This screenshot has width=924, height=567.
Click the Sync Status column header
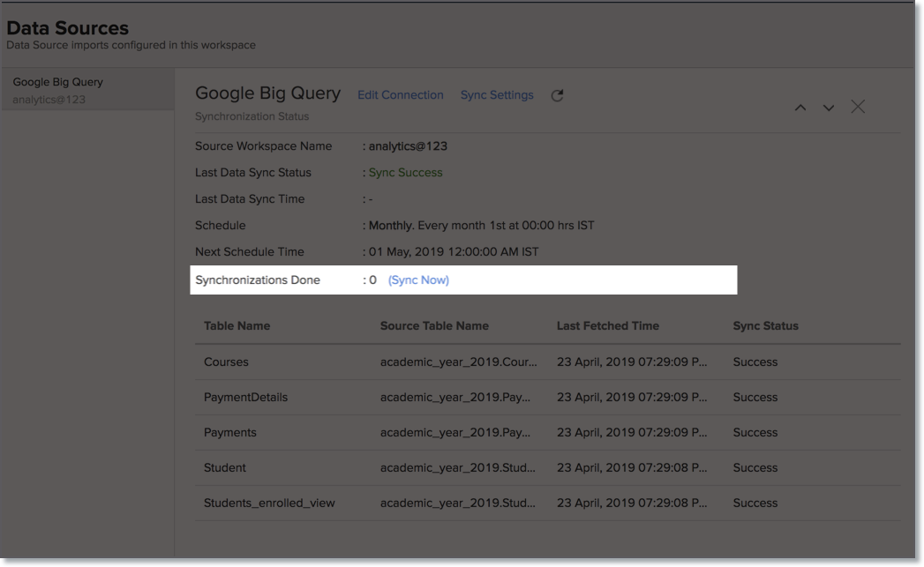[x=765, y=326]
